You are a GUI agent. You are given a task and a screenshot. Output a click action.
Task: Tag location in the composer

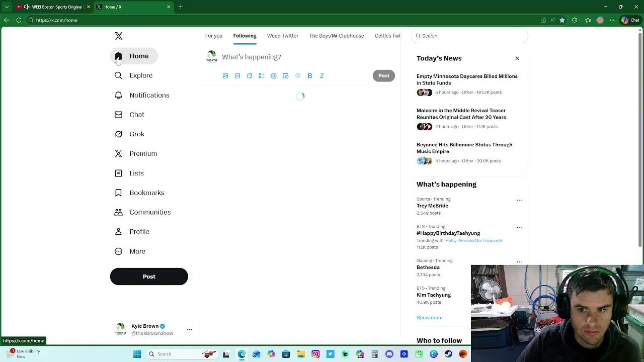[298, 76]
